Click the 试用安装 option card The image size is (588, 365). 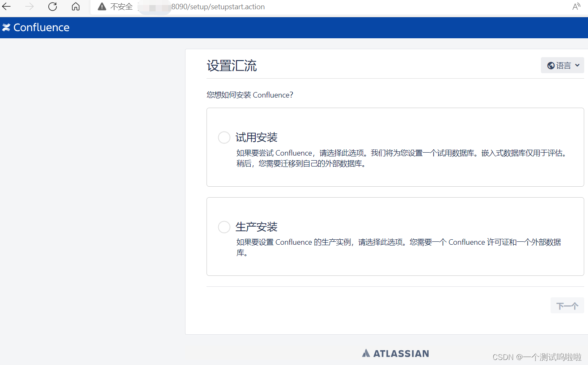pyautogui.click(x=395, y=147)
